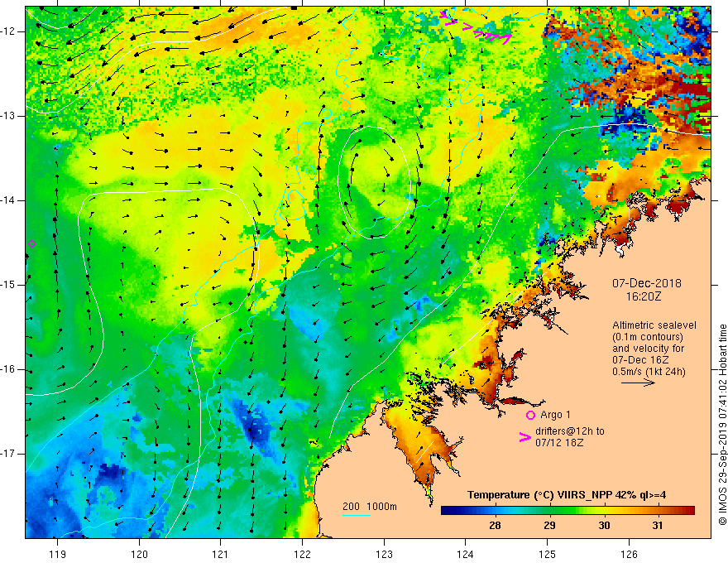Click the 'Argo 1' legend label

[555, 415]
